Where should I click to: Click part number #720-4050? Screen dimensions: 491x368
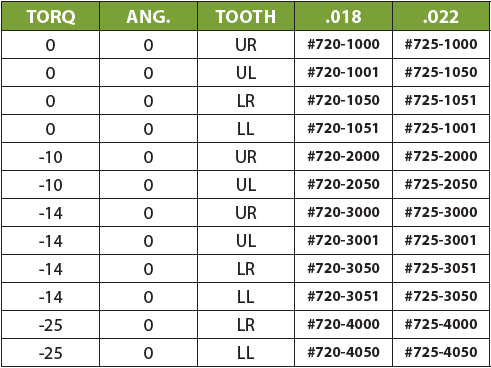pos(343,352)
